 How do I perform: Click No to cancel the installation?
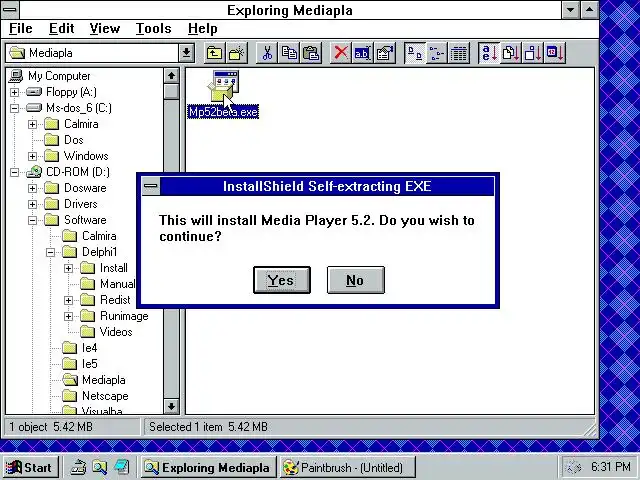[356, 280]
